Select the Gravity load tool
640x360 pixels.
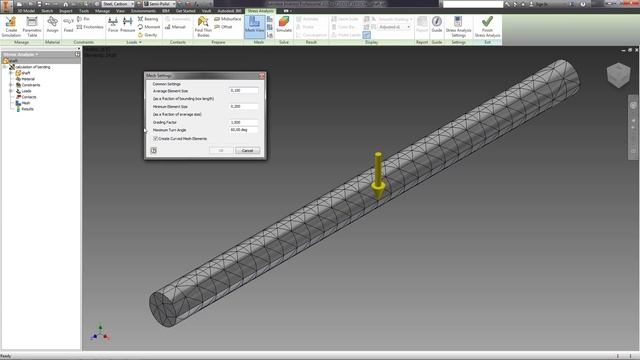tap(147, 35)
